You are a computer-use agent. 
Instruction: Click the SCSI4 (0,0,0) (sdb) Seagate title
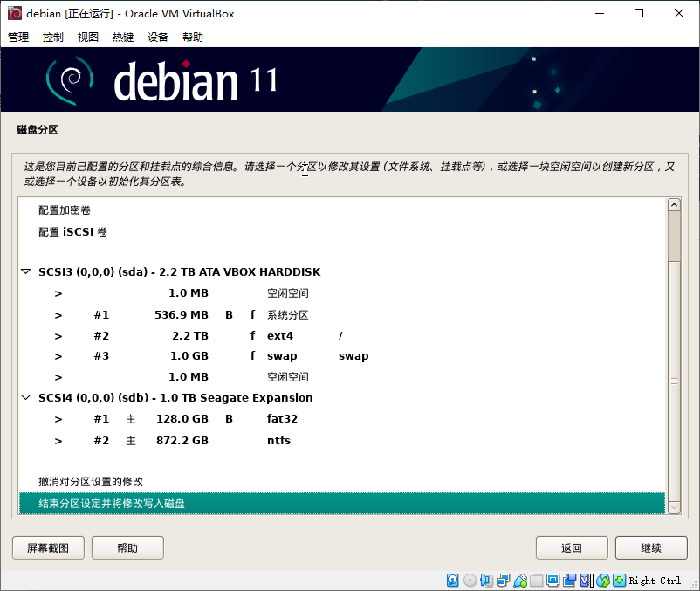tap(175, 398)
